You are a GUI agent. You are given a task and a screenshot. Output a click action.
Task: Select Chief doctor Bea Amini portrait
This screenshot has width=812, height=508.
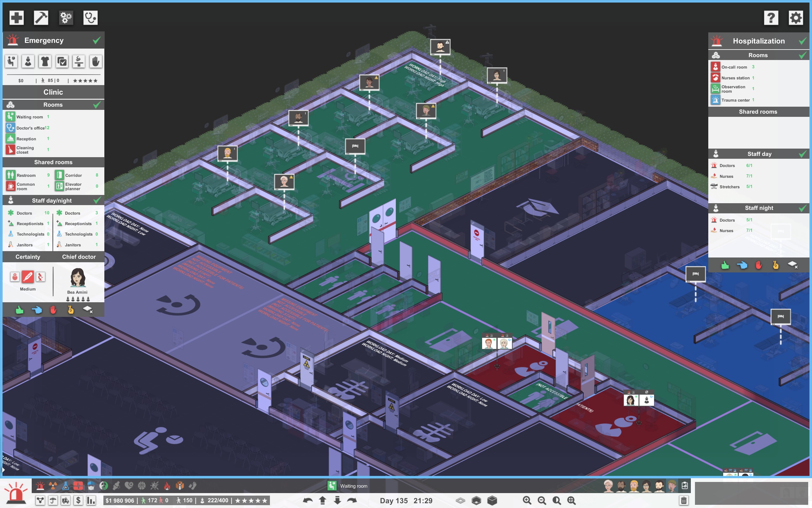pos(78,277)
